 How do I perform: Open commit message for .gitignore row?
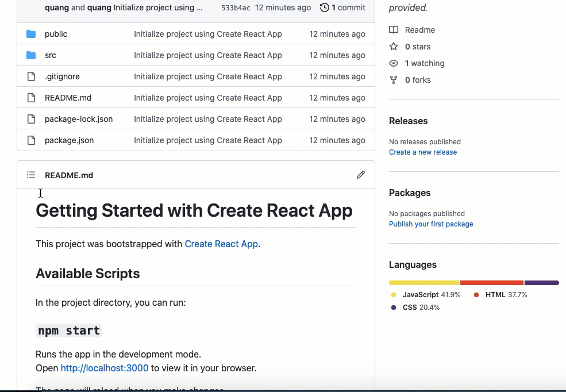coord(208,76)
